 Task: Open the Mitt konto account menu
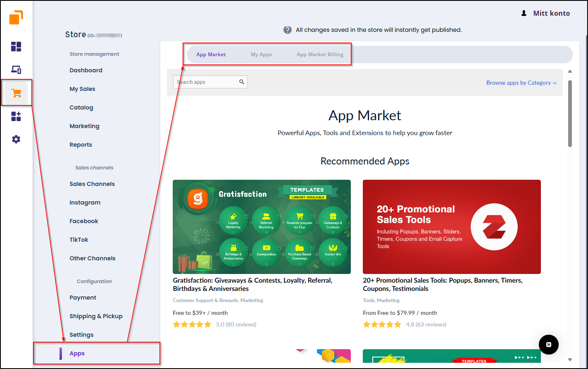[x=545, y=13]
